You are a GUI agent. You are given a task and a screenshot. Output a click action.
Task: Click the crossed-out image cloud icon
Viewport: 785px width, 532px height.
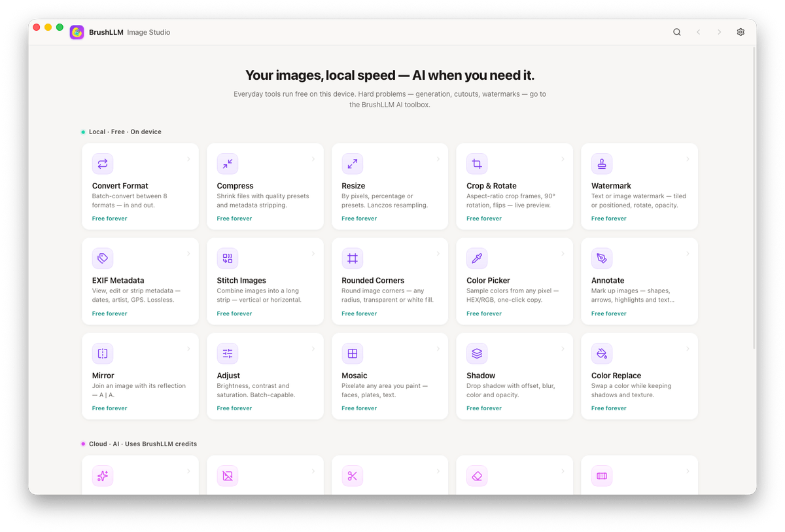coord(228,476)
